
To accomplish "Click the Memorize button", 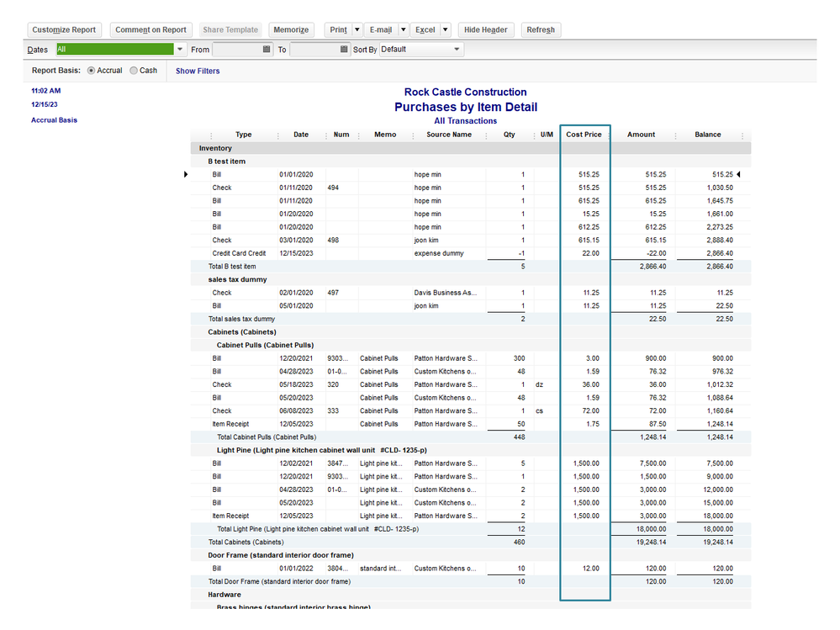I will click(x=291, y=29).
